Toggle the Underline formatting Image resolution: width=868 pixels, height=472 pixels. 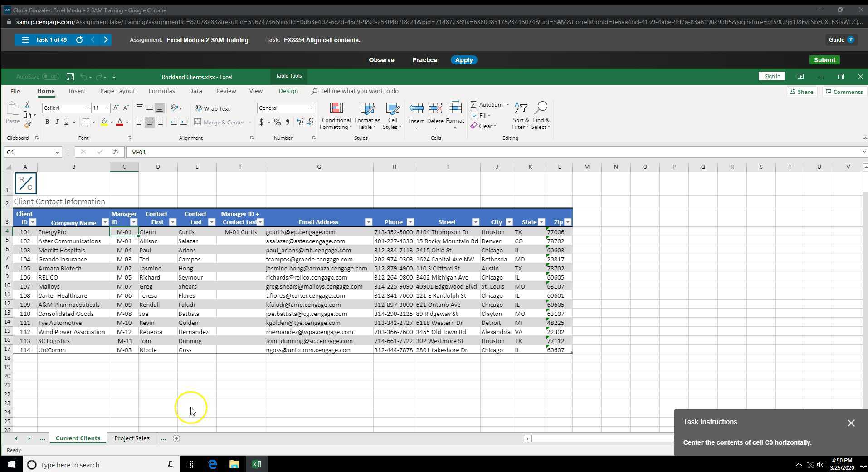[66, 122]
